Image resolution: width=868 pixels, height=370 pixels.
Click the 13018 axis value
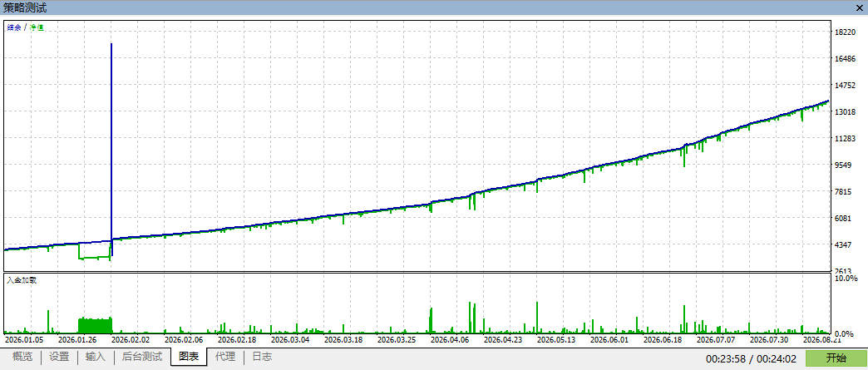pos(845,112)
